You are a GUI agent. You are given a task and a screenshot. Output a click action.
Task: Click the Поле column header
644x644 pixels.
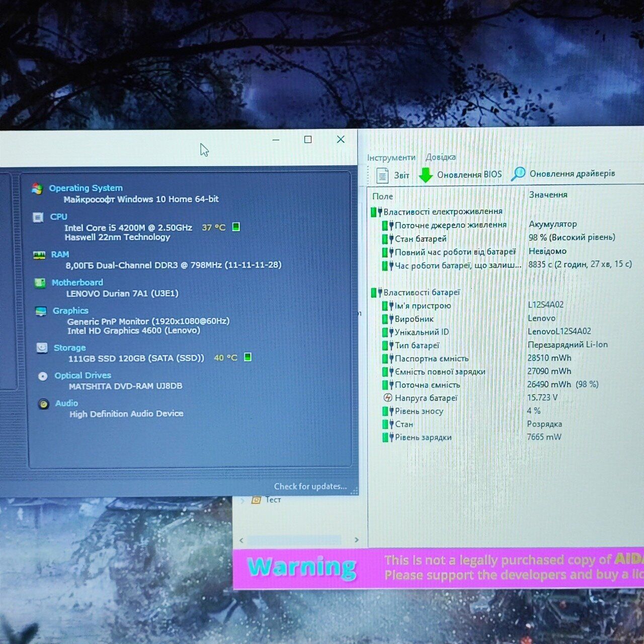pyautogui.click(x=383, y=196)
